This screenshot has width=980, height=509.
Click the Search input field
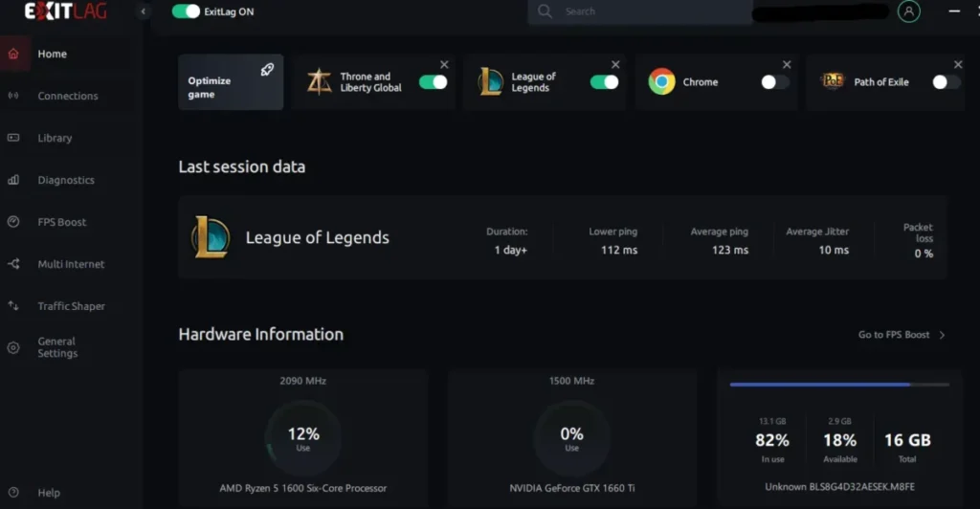point(640,11)
